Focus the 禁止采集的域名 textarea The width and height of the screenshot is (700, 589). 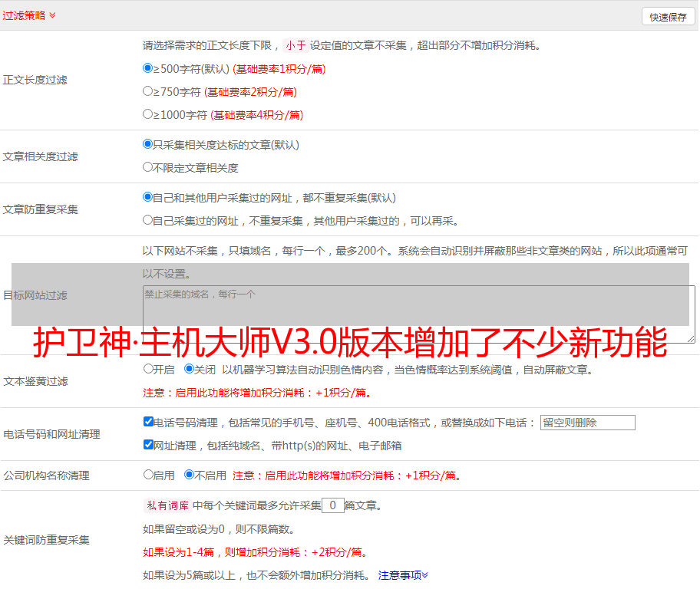coord(419,314)
